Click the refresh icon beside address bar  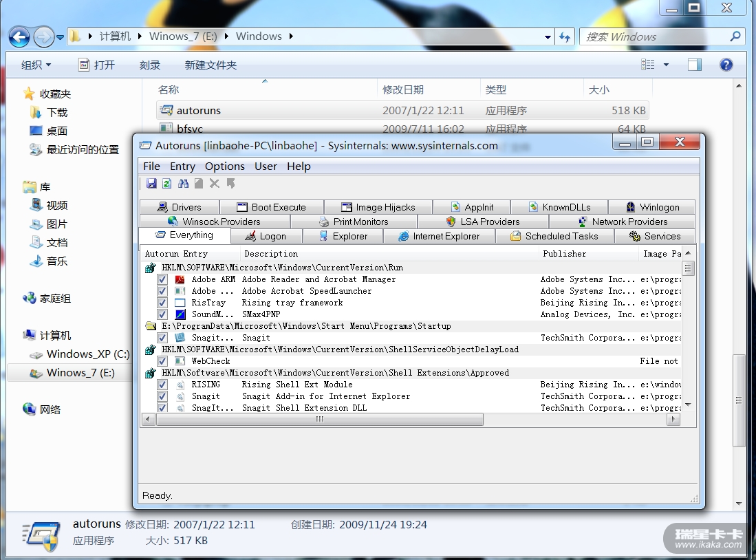pyautogui.click(x=565, y=36)
